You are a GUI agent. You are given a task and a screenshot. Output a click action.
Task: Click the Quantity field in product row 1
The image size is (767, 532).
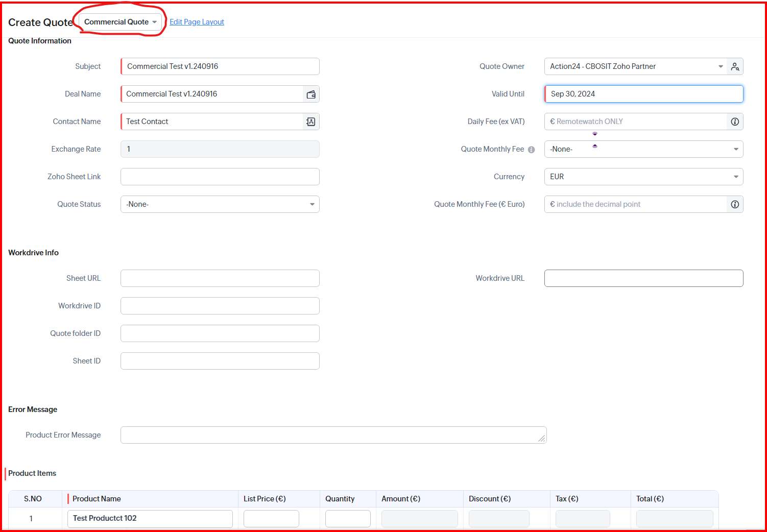(348, 518)
